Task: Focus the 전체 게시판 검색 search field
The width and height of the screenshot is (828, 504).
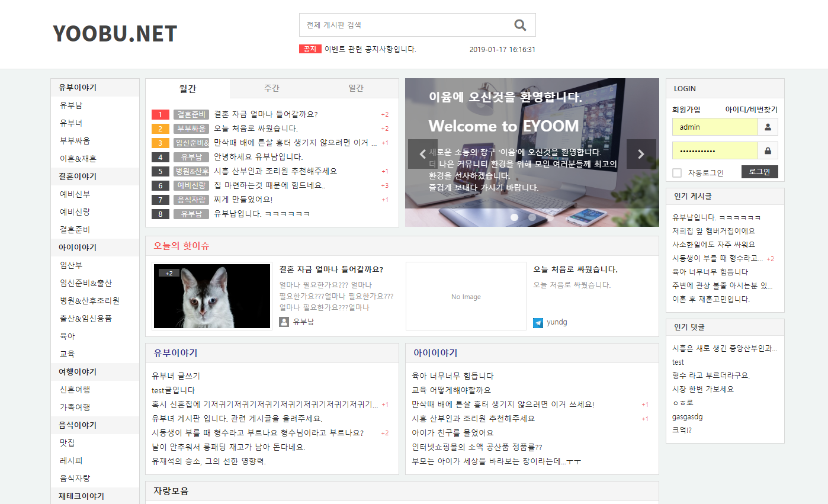Action: tap(406, 25)
